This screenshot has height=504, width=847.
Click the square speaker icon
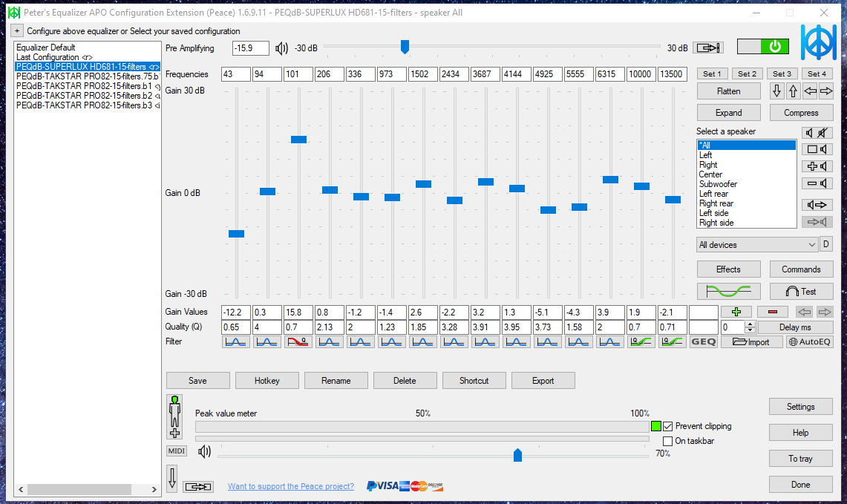817,149
